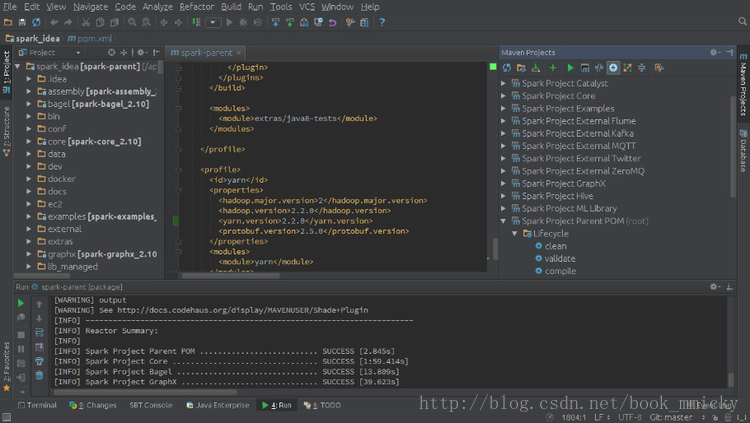
Task: Open the Database side tool window
Action: click(743, 151)
